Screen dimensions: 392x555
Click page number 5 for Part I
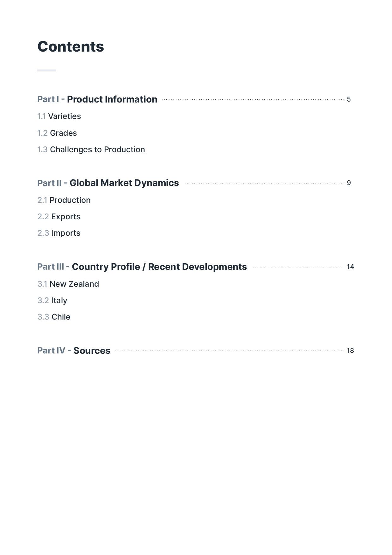tap(349, 99)
